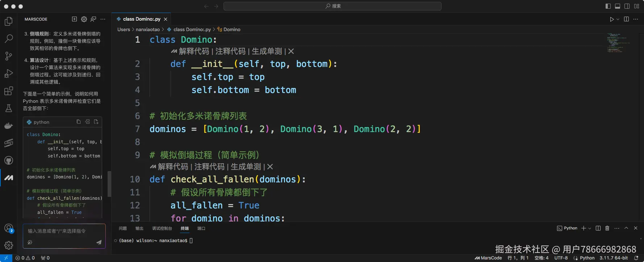The image size is (644, 262).
Task: Insert code block at cursor
Action: (87, 122)
